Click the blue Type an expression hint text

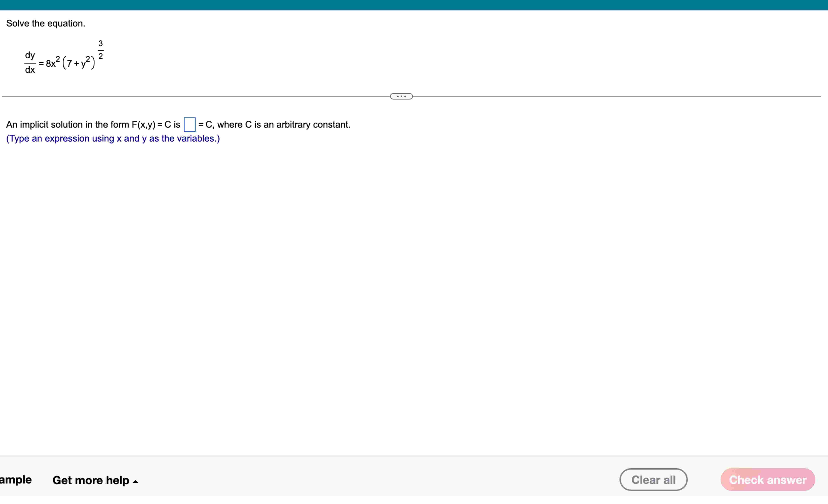(x=113, y=139)
